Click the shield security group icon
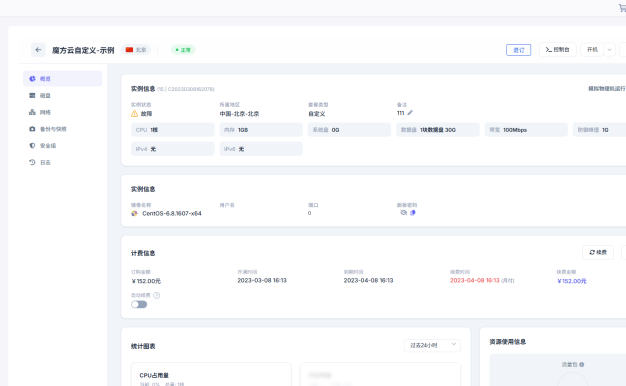The width and height of the screenshot is (626, 386). coord(32,146)
